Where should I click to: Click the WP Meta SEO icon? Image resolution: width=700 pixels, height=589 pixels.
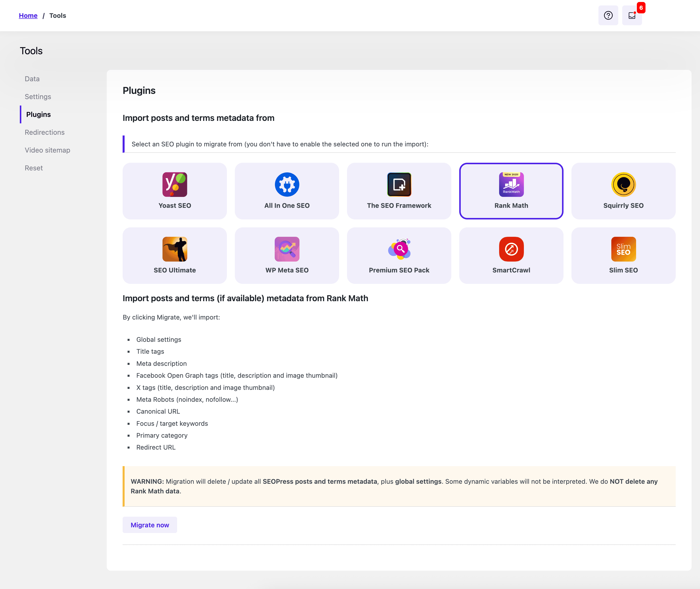(287, 249)
